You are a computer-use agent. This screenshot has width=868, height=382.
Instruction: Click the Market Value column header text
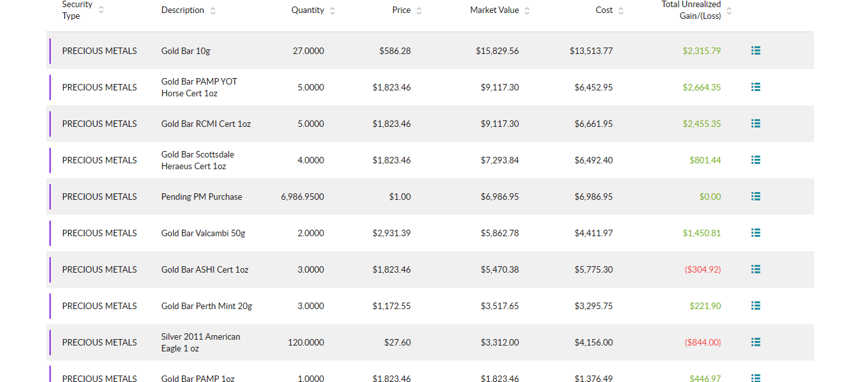point(495,10)
